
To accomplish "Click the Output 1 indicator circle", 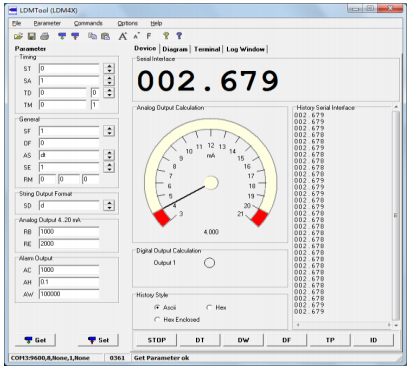I will tap(209, 263).
